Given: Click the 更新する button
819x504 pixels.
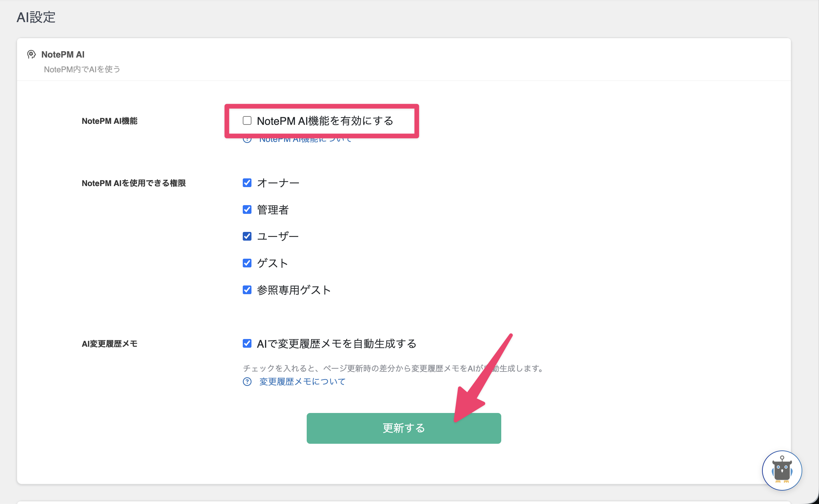Looking at the screenshot, I should (404, 428).
